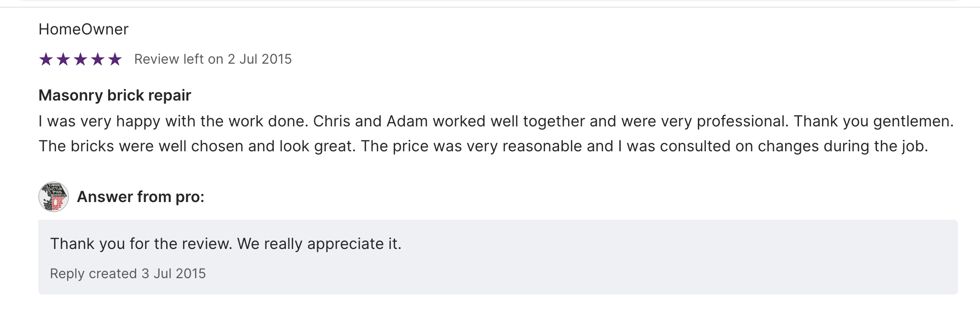The width and height of the screenshot is (980, 316).
Task: Click the HomeOwner reviewer name
Action: pyautogui.click(x=83, y=29)
